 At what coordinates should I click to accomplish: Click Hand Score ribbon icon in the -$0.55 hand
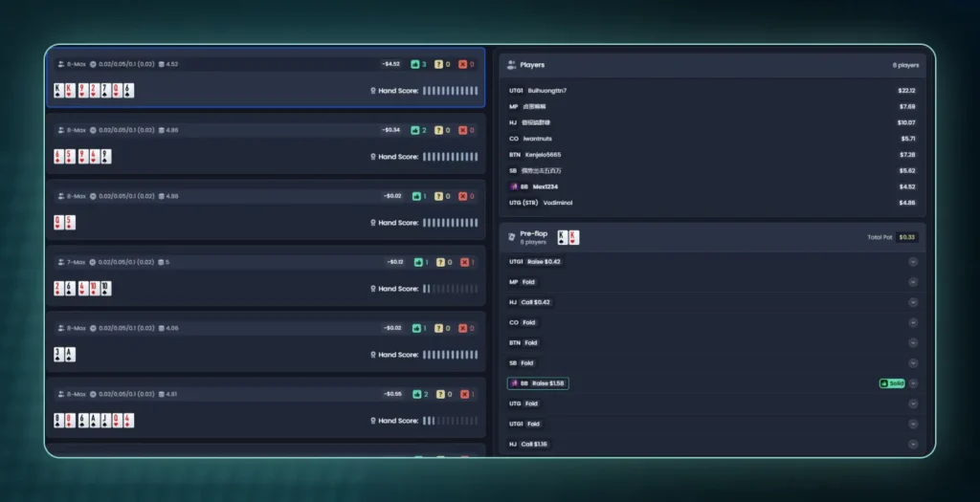click(x=373, y=421)
